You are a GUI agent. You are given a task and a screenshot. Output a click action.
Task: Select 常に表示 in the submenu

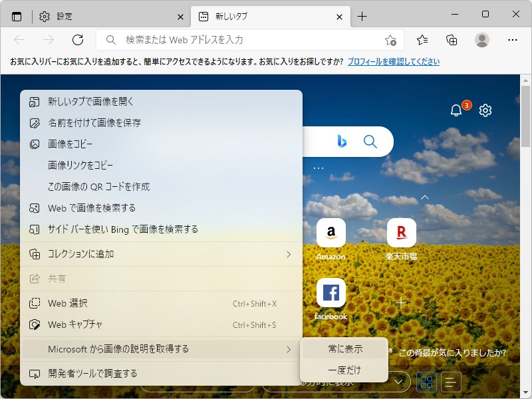(344, 348)
